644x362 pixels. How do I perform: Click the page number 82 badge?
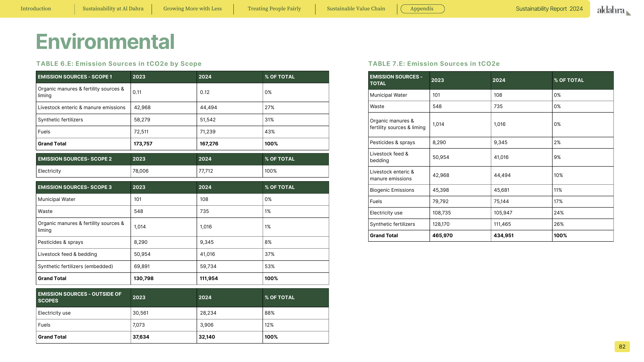(x=622, y=347)
